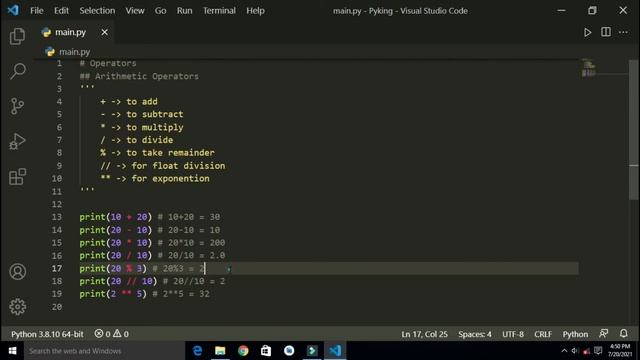640x360 pixels.
Task: Click '// -> for float division' line
Action: coord(162,166)
